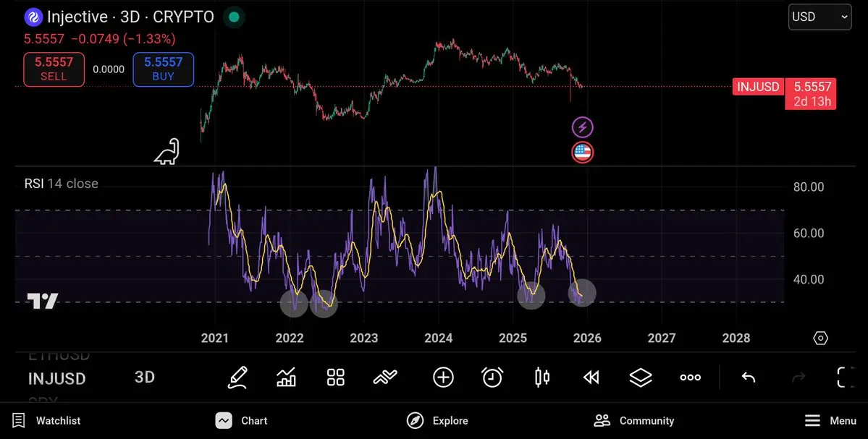Click the 40.00 RSI scale value
868x439 pixels.
(809, 279)
